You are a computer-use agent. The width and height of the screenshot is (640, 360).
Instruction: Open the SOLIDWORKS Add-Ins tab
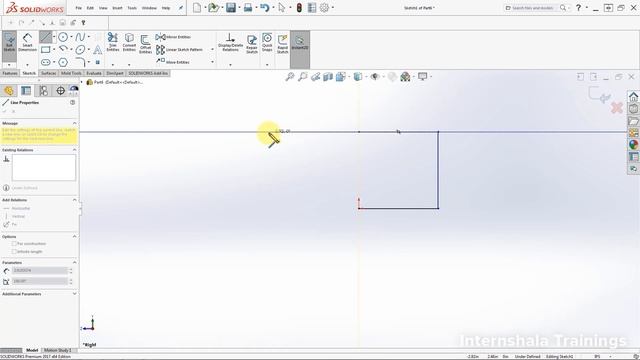tap(148, 73)
